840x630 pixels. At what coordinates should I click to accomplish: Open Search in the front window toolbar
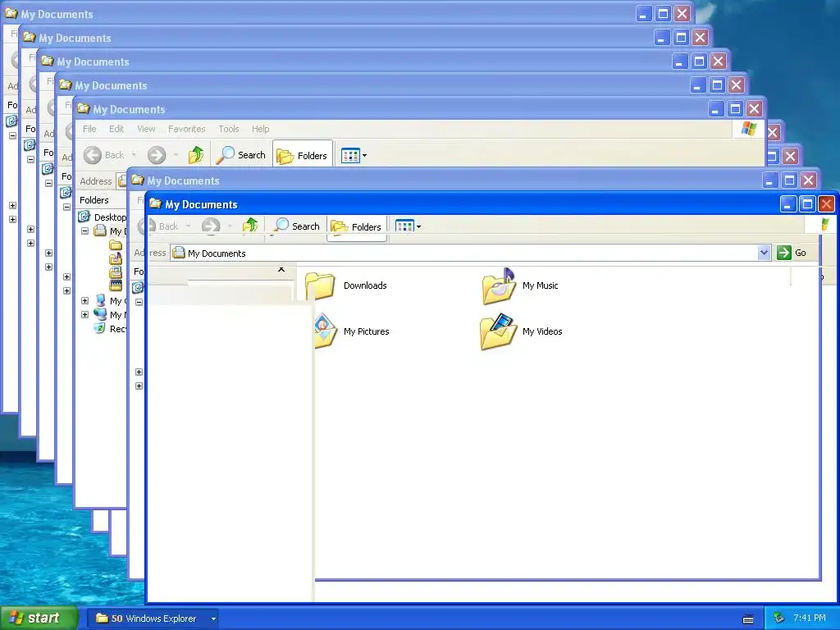tap(296, 226)
